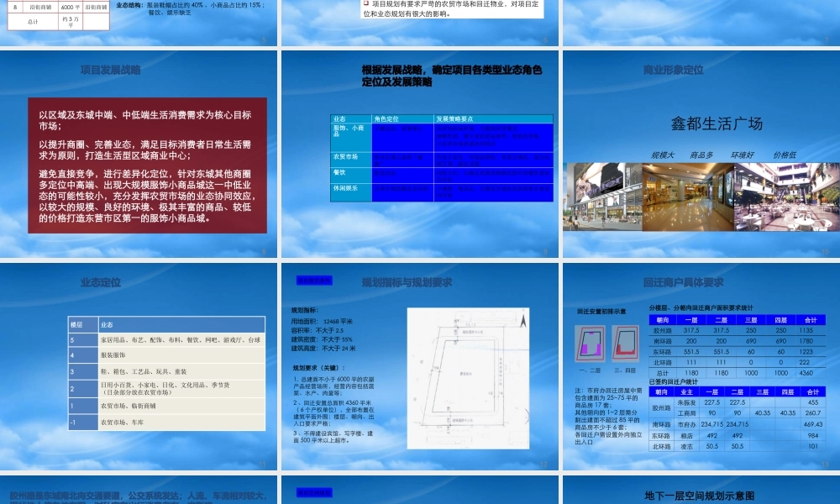This screenshot has height=504, width=840.
Task: Click the 三、四层 floor plan diagram
Action: pos(625,344)
